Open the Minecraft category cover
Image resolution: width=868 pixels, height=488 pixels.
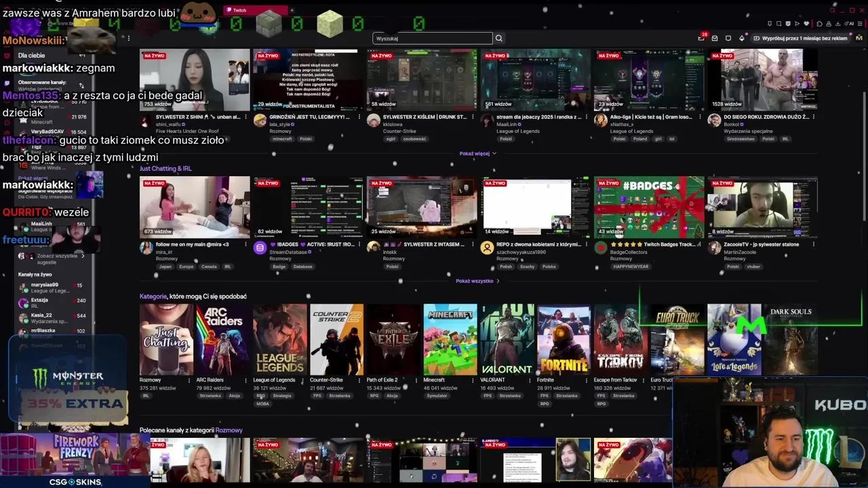coord(450,340)
